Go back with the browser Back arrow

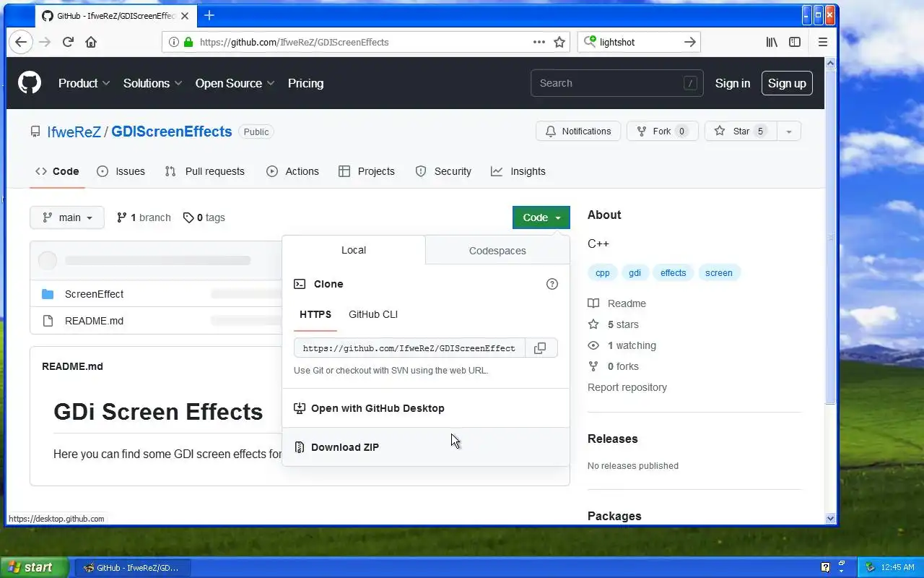click(21, 42)
